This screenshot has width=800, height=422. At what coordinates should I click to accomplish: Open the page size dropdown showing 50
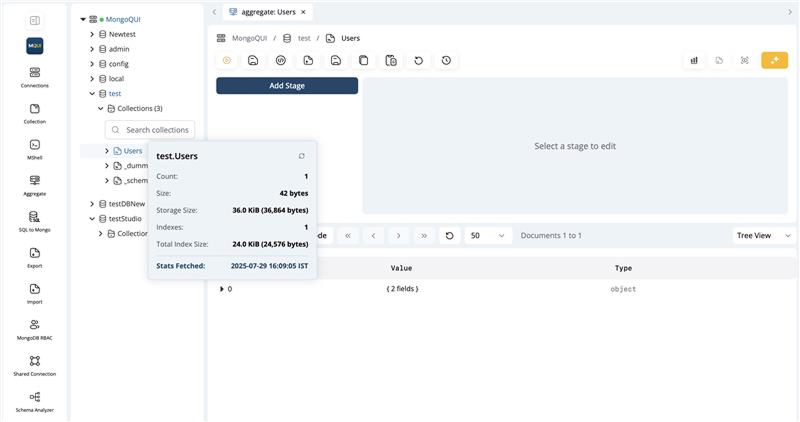pyautogui.click(x=488, y=235)
